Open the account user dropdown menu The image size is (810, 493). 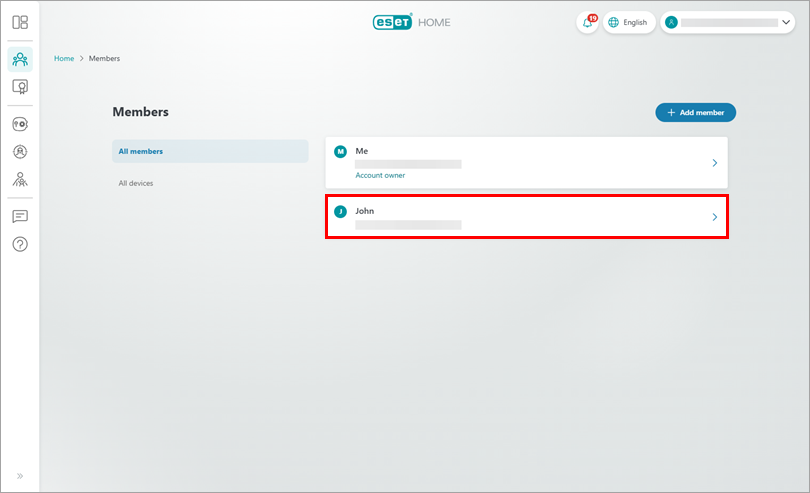(729, 22)
